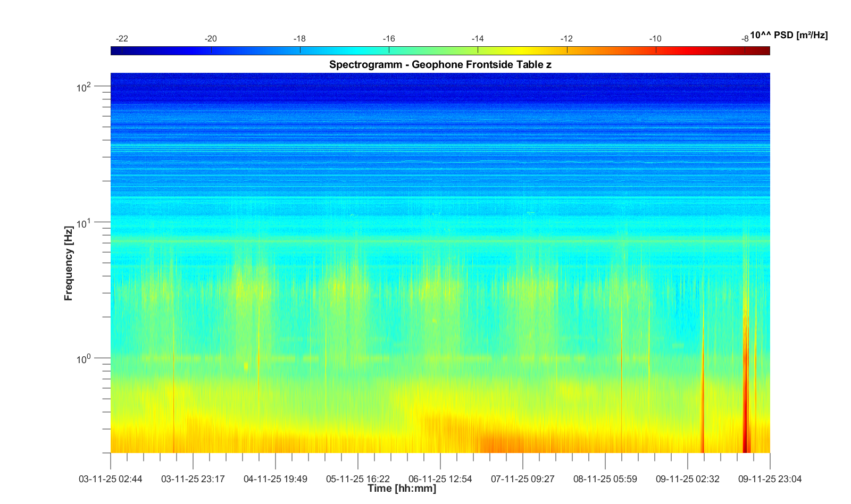This screenshot has height=504, width=851.
Task: Click the dark red end of the colorbar
Action: (x=764, y=51)
